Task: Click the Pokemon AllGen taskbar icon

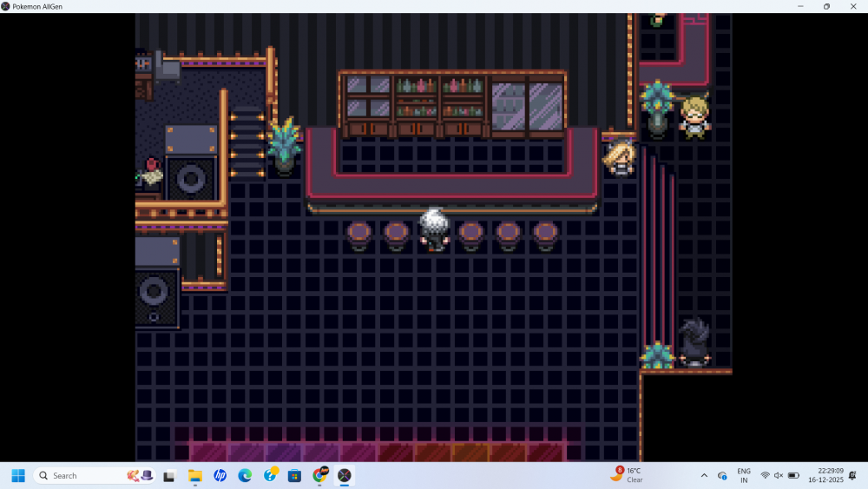Action: (x=345, y=475)
